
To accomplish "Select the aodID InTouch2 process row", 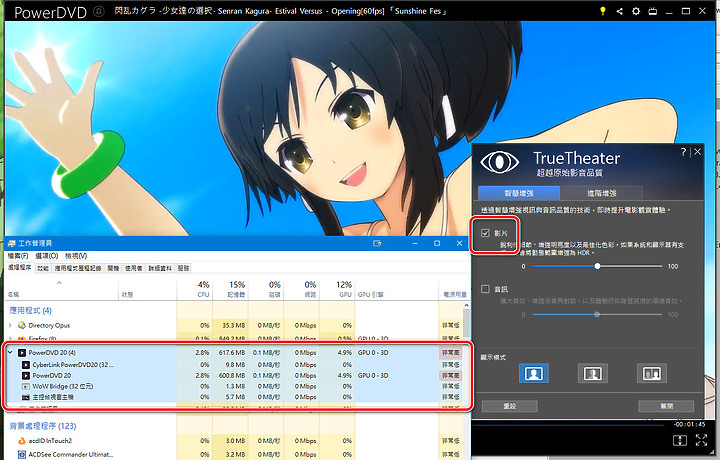I will (233, 441).
